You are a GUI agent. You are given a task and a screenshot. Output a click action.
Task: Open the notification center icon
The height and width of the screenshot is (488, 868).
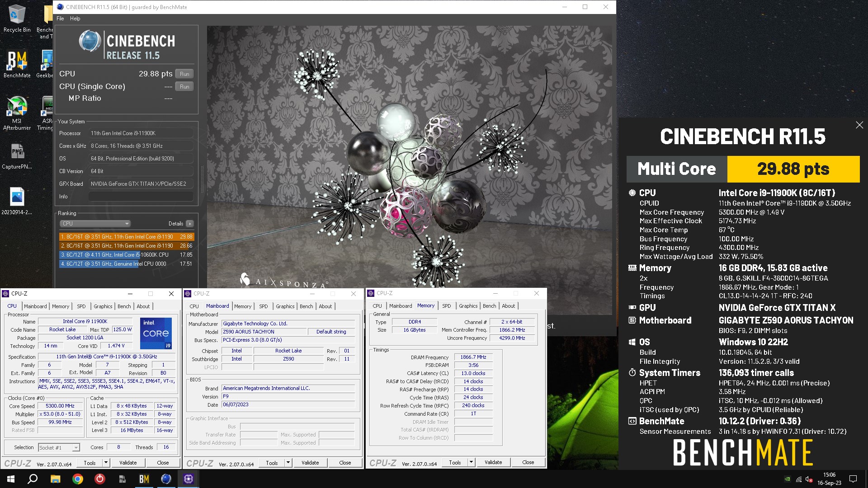[853, 479]
